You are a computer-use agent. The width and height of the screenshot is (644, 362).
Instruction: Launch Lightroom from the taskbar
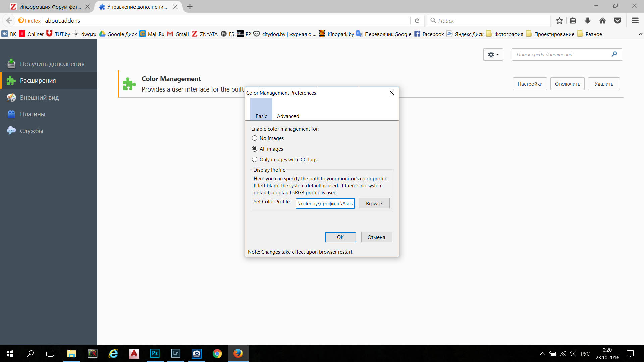[175, 353]
